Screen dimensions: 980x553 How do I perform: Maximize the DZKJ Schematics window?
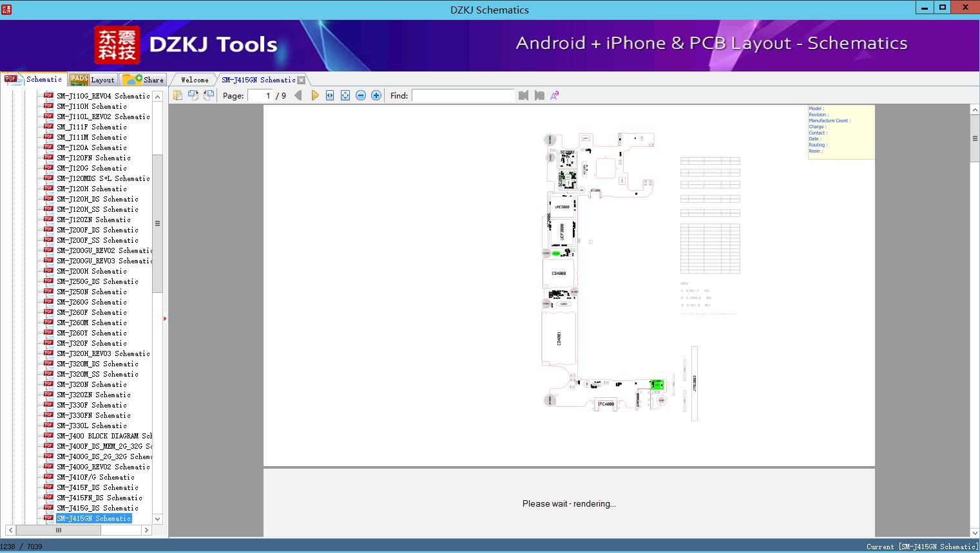point(943,8)
